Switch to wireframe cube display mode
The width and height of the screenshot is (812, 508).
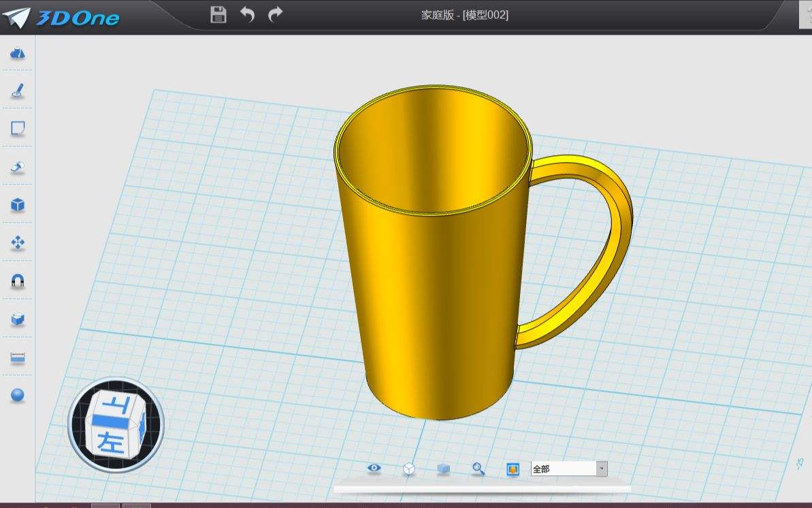(x=409, y=469)
